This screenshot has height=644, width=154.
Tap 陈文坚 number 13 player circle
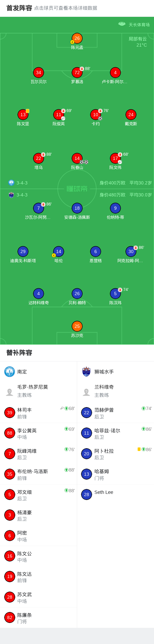[x=23, y=115]
